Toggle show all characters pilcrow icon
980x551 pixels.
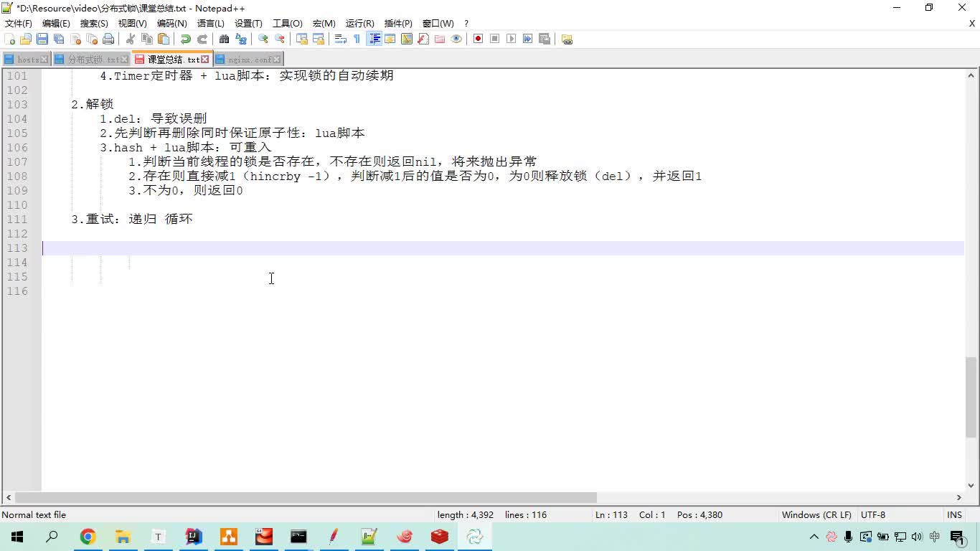357,39
